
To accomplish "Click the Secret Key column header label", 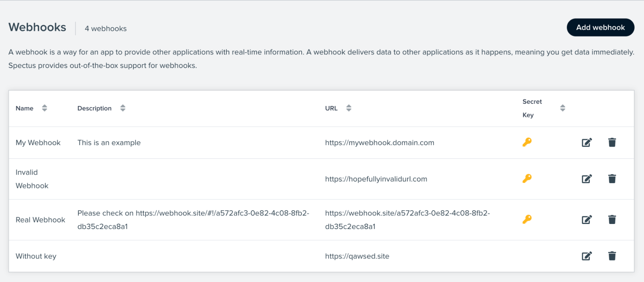I will [532, 108].
